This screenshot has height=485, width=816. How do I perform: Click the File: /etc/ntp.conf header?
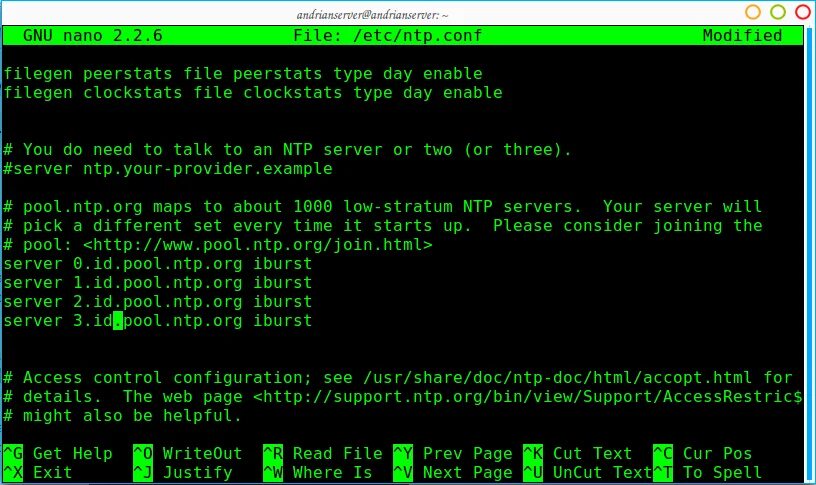click(388, 35)
